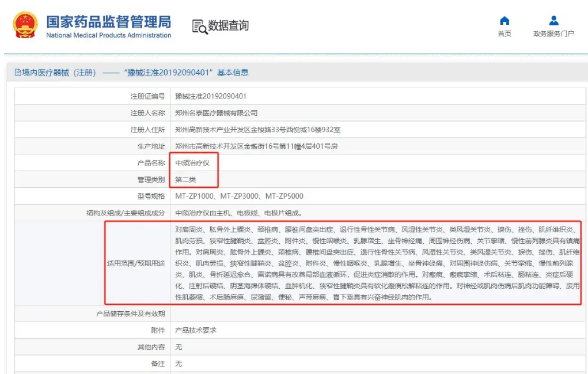
Task: Click the national emblem logo
Action: (25, 26)
